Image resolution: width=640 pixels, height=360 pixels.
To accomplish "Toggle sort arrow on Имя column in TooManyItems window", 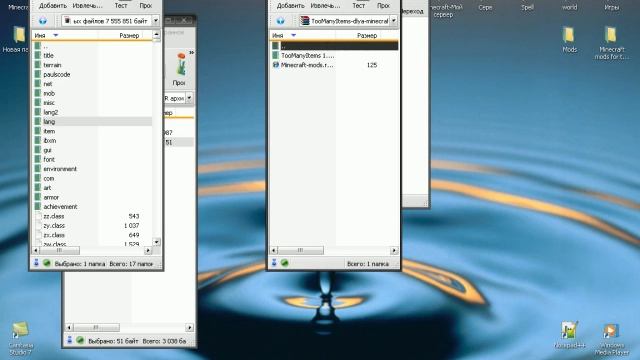I will point(293,36).
